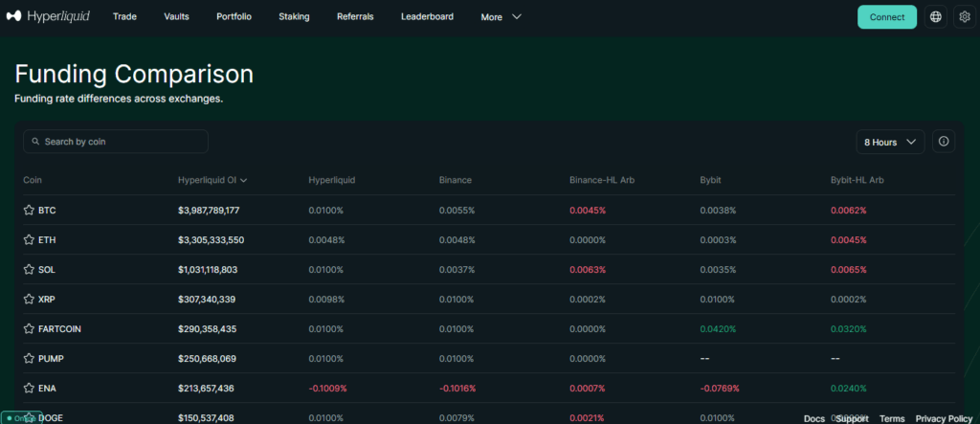Open the Privacy Policy link
This screenshot has width=980, height=424.
tap(944, 418)
